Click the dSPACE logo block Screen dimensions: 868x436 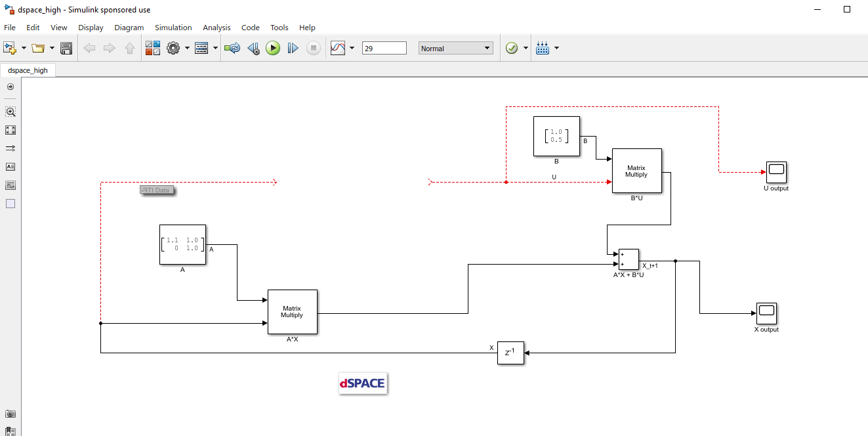point(362,383)
